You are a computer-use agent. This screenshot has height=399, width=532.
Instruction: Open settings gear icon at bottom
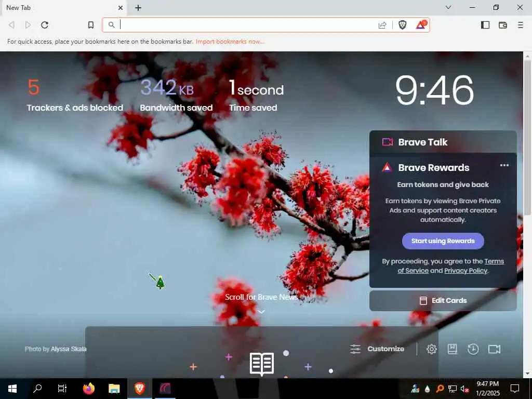[432, 349]
